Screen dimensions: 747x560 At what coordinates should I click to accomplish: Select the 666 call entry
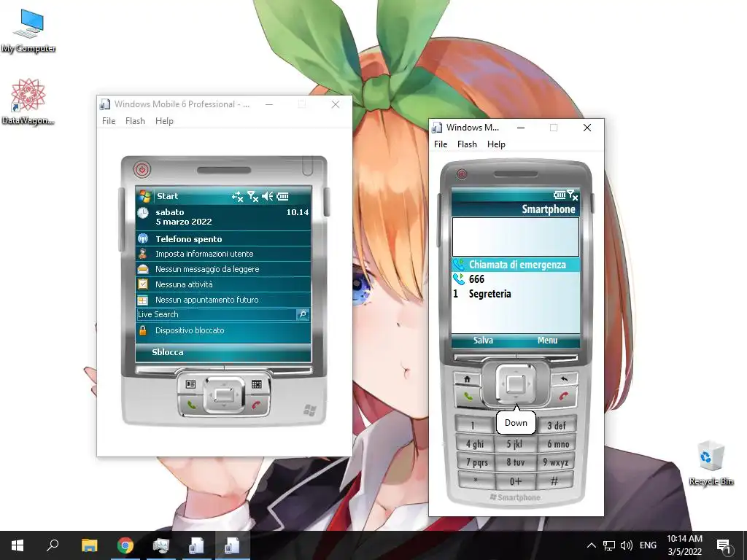tap(516, 279)
